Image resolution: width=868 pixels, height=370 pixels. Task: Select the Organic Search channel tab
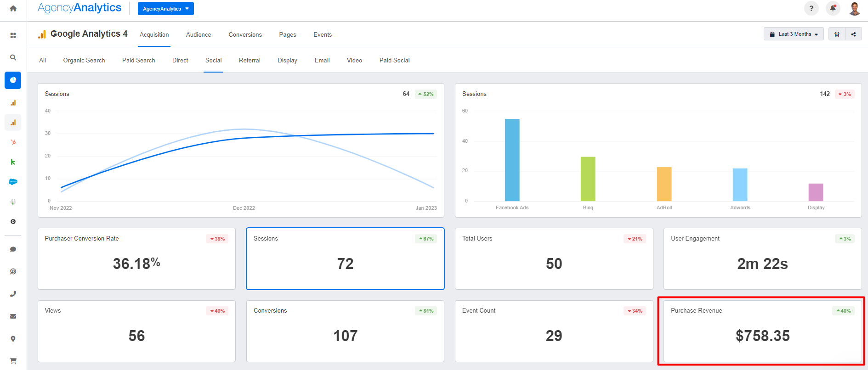(84, 61)
